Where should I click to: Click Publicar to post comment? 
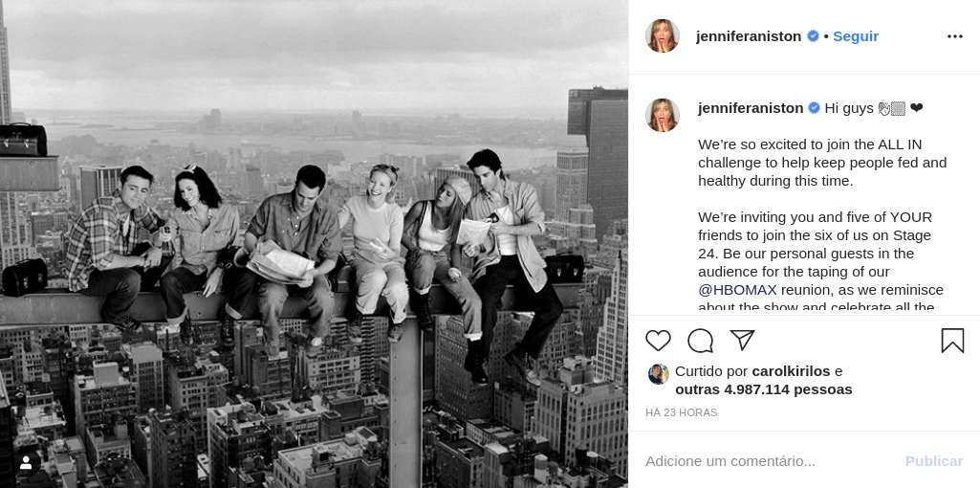tap(934, 461)
